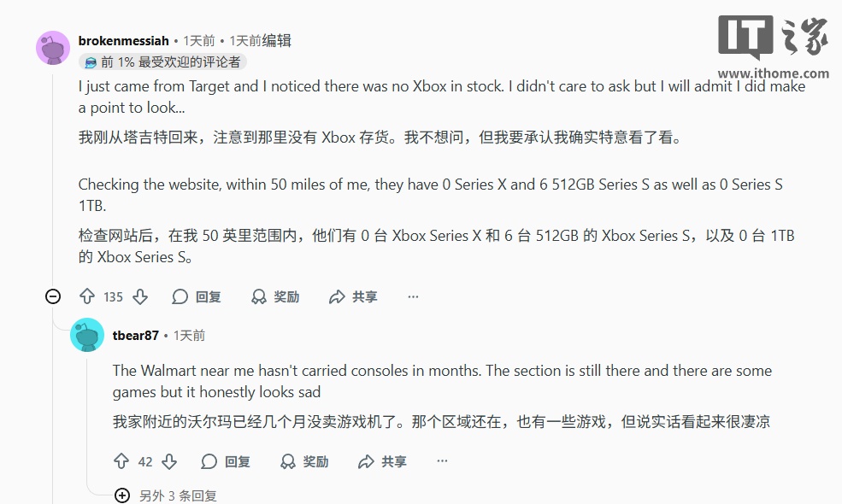The image size is (842, 504).
Task: Click the top 1% commenter badge
Action: point(162,62)
